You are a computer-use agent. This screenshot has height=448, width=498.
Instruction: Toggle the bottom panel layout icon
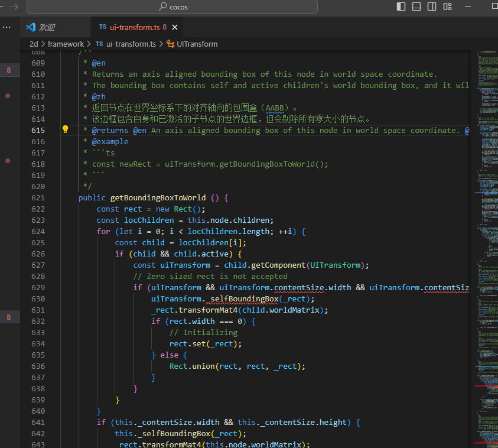coord(416,7)
